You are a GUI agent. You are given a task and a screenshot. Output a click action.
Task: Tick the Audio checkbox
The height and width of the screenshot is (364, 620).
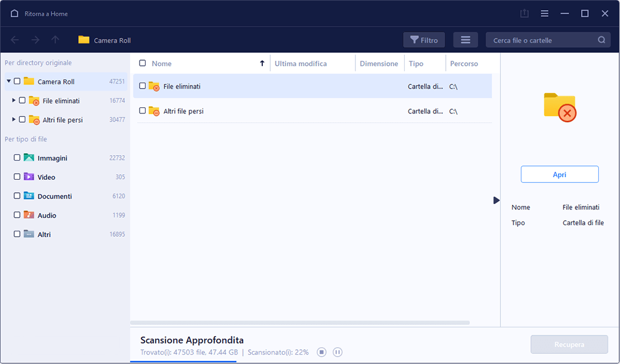17,215
